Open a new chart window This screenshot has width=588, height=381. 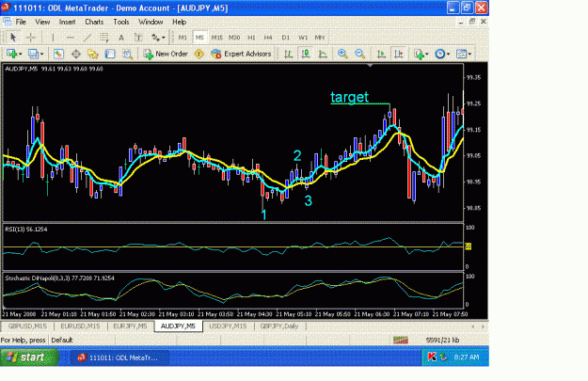click(11, 54)
